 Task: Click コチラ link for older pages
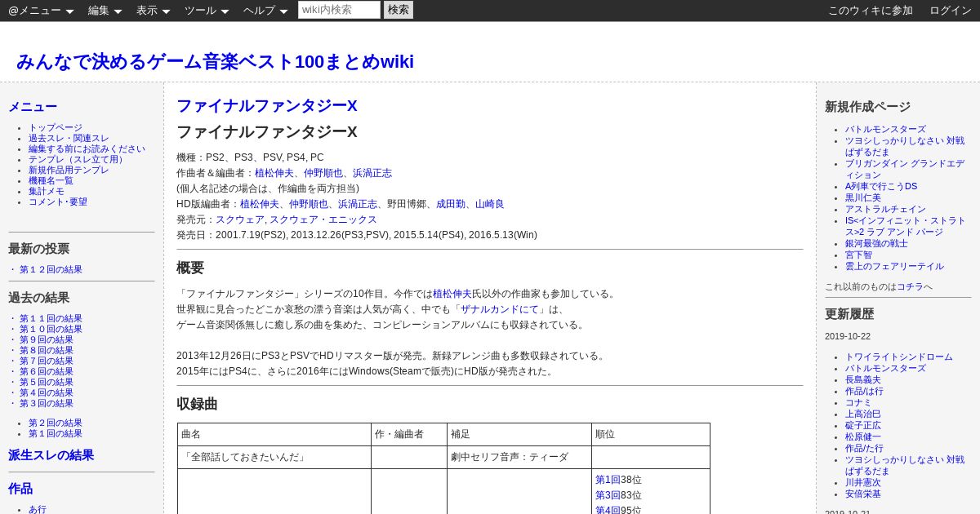[x=910, y=287]
